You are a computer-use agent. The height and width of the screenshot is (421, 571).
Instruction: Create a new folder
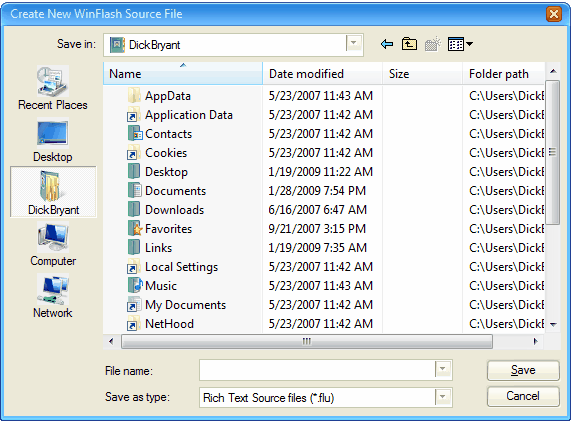point(433,44)
